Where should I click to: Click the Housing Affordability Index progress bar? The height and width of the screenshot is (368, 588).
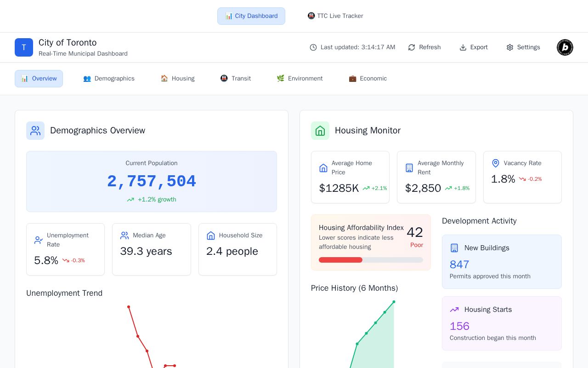[371, 260]
